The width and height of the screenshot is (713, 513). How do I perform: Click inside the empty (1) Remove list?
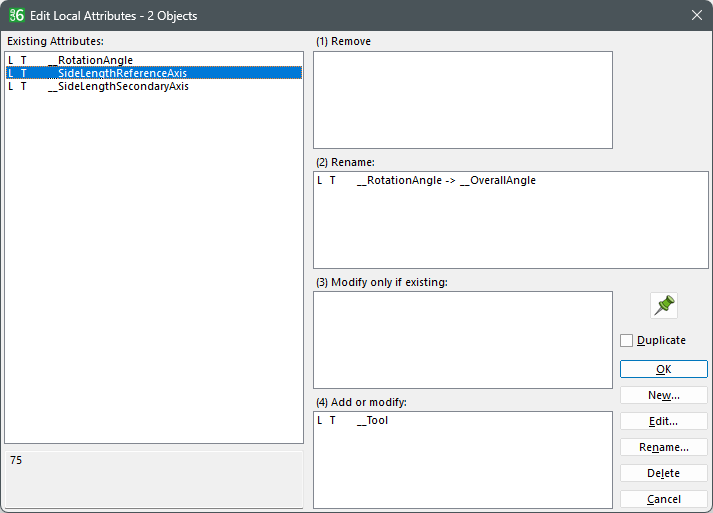click(462, 100)
